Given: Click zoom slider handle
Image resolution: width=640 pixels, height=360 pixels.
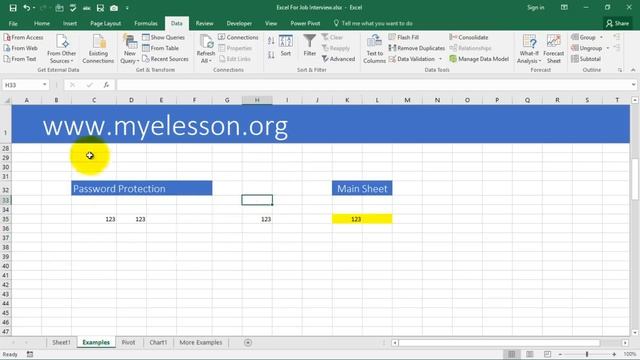Looking at the screenshot, I should point(587,354).
